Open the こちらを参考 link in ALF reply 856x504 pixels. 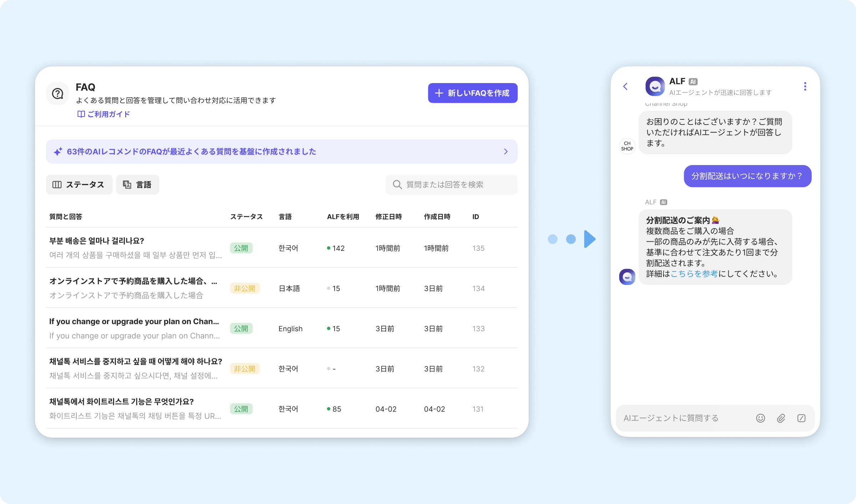tap(694, 274)
